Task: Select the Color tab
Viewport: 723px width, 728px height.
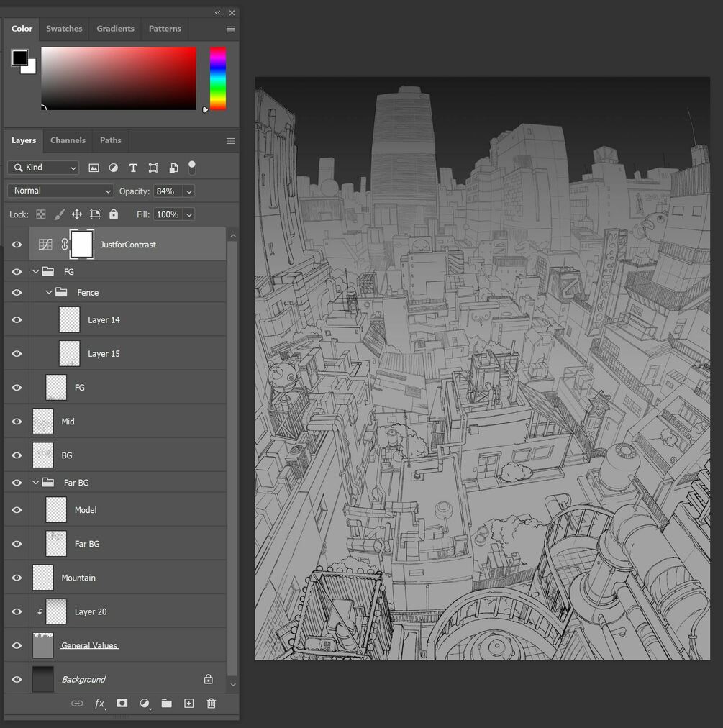Action: pos(22,28)
